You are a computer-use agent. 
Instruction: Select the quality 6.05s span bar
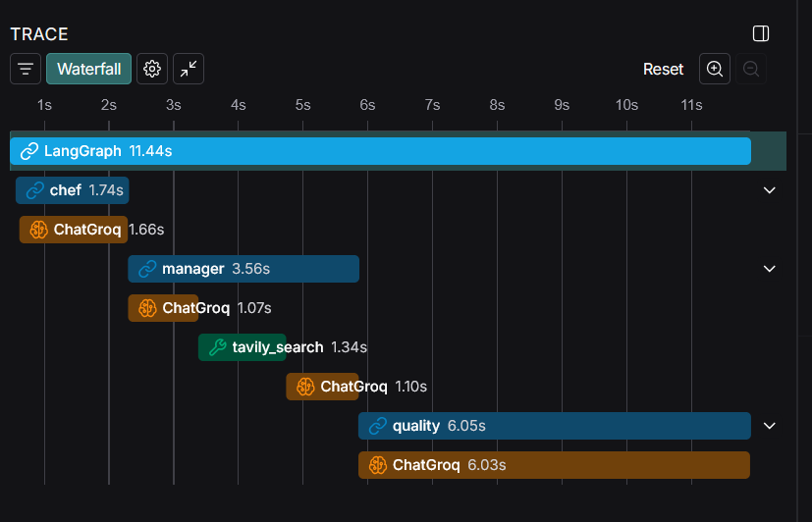tap(554, 426)
